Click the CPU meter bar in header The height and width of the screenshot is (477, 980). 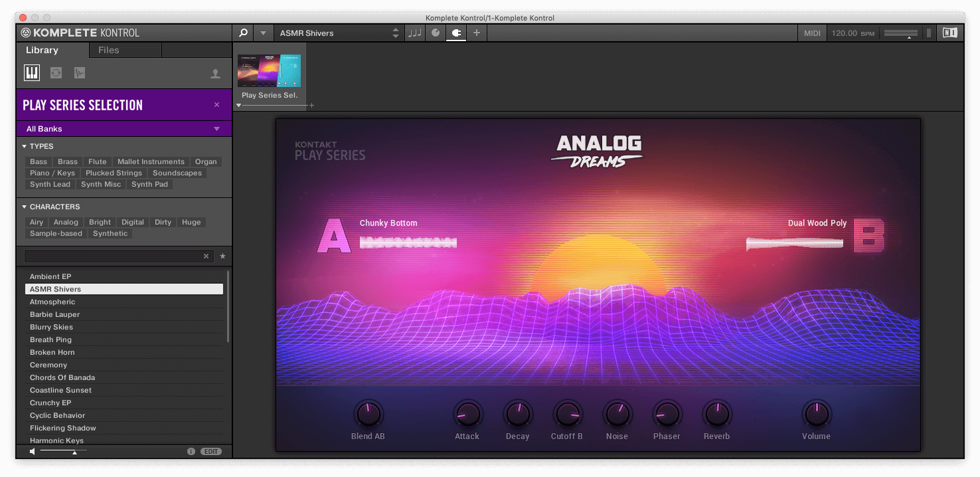click(928, 33)
